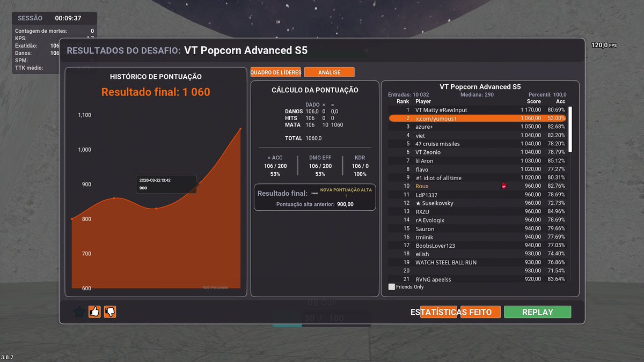Click the VT Popcorn Advanced S5 dialog title
Image resolution: width=644 pixels, height=362 pixels.
click(x=246, y=51)
